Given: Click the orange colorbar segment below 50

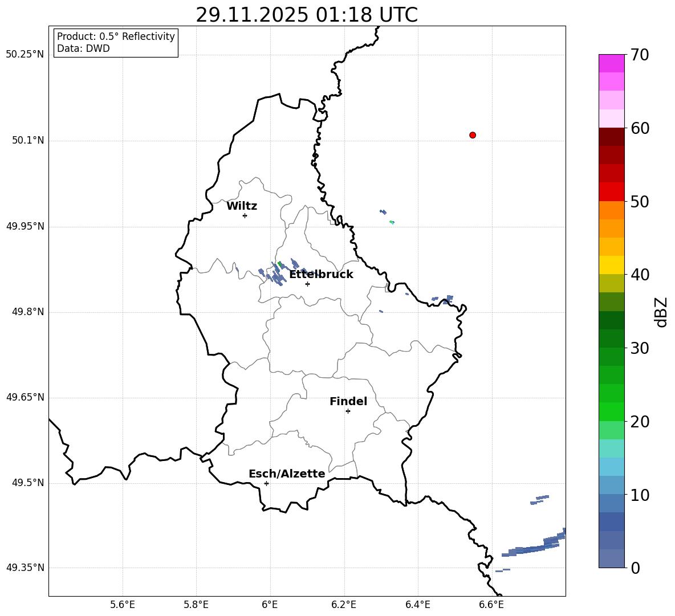Looking at the screenshot, I should pyautogui.click(x=612, y=210).
